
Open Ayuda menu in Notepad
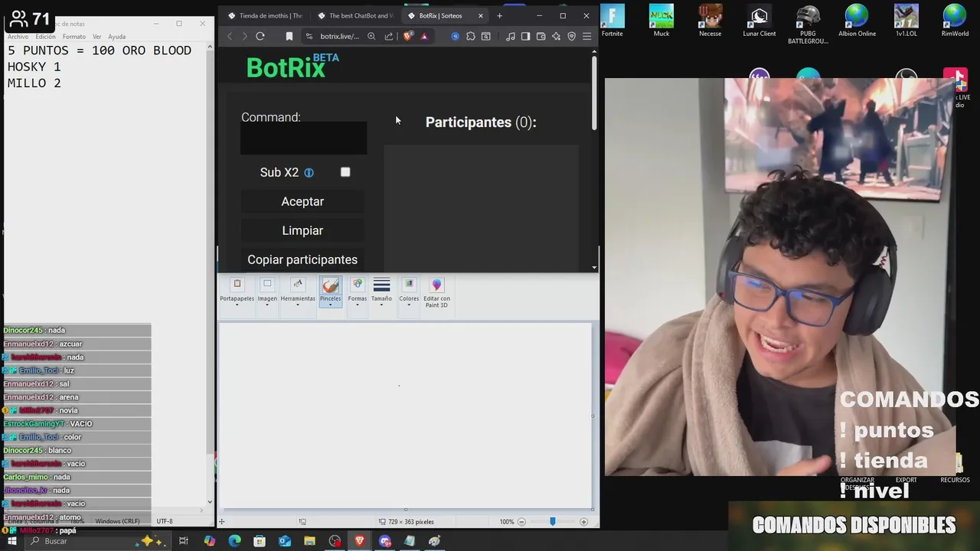click(x=116, y=37)
